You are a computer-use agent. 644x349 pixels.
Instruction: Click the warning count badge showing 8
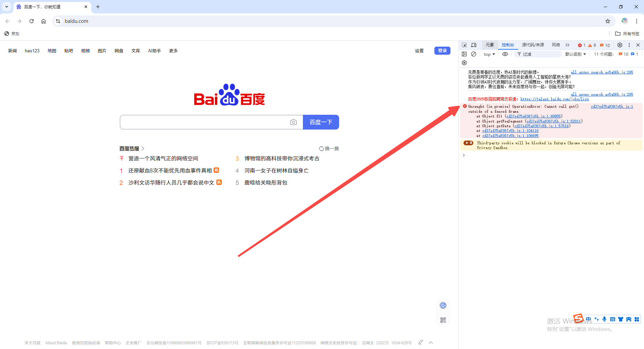[x=592, y=45]
